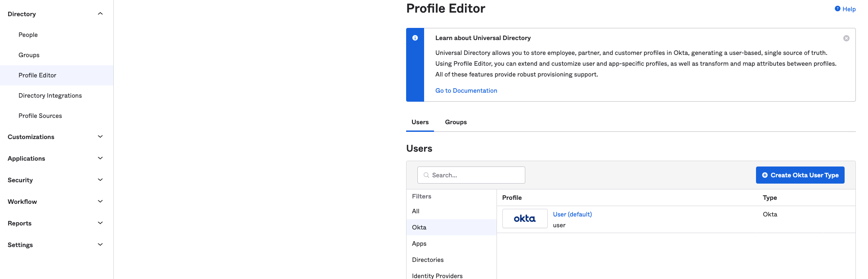
Task: Click the Help question mark icon
Action: click(837, 9)
